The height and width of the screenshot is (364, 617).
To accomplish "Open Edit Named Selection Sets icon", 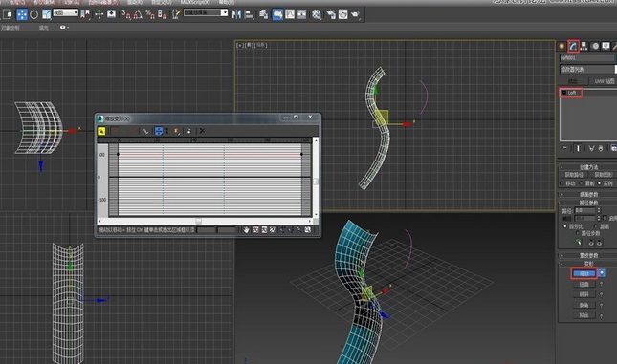I will pos(176,14).
